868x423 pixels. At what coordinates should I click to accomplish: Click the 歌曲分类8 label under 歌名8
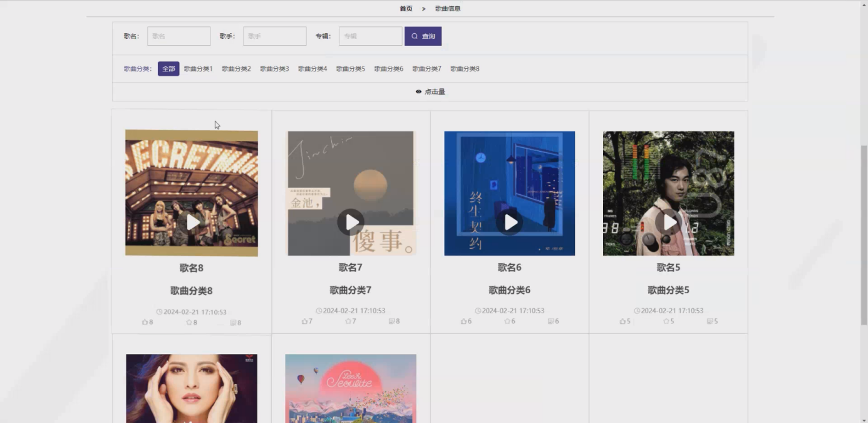(x=192, y=291)
